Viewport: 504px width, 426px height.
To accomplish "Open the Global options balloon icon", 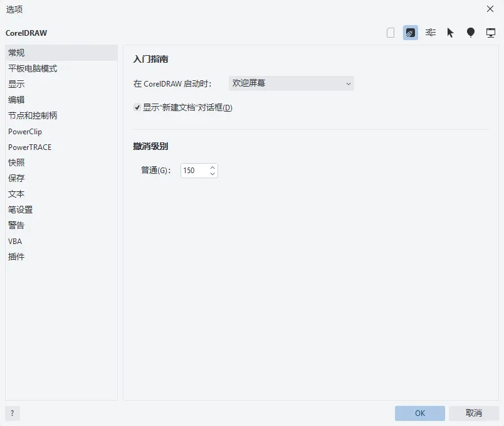I will click(471, 33).
